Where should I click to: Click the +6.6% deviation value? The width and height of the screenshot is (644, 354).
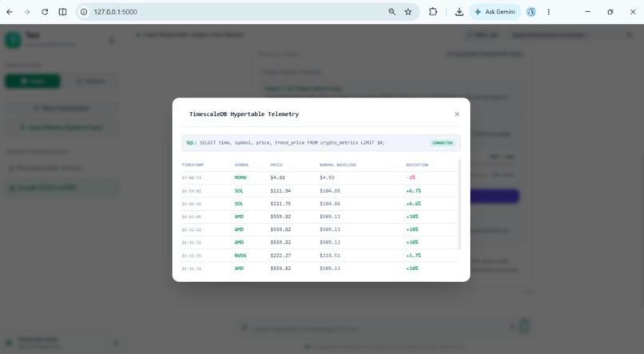coord(414,203)
